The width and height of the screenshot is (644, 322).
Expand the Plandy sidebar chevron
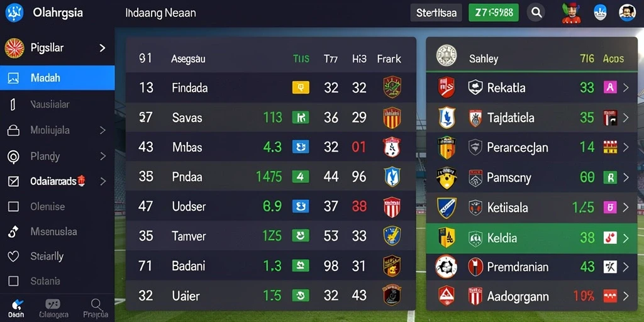(103, 157)
